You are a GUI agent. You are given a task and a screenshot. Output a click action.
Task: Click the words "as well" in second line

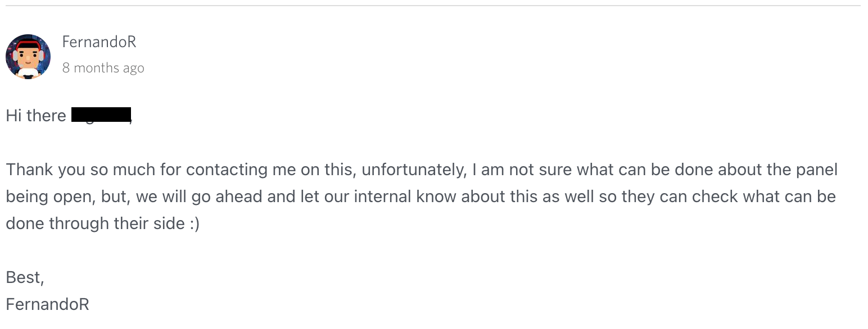[569, 197]
